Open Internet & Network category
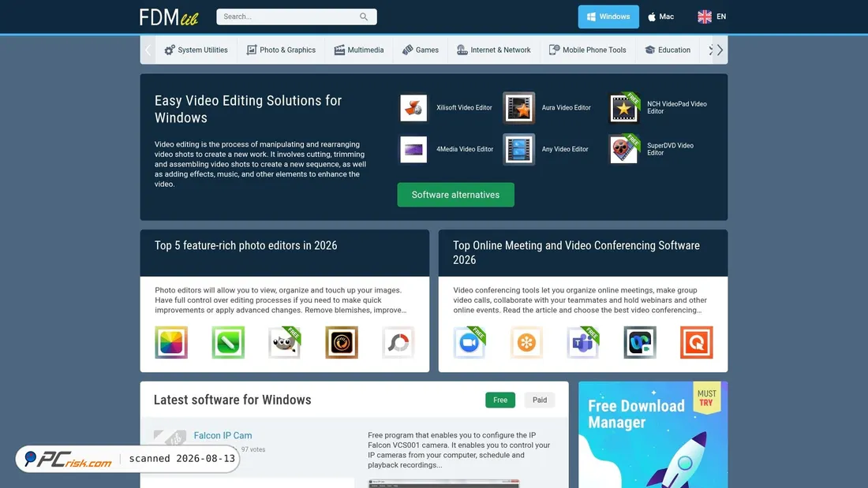The height and width of the screenshot is (488, 868). tap(494, 50)
